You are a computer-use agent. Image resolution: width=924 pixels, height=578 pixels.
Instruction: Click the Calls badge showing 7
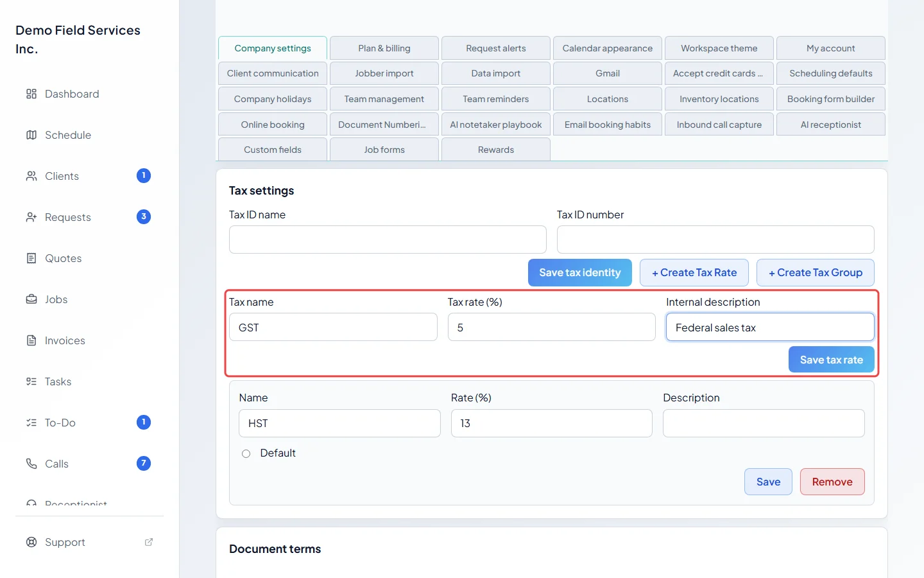144,464
